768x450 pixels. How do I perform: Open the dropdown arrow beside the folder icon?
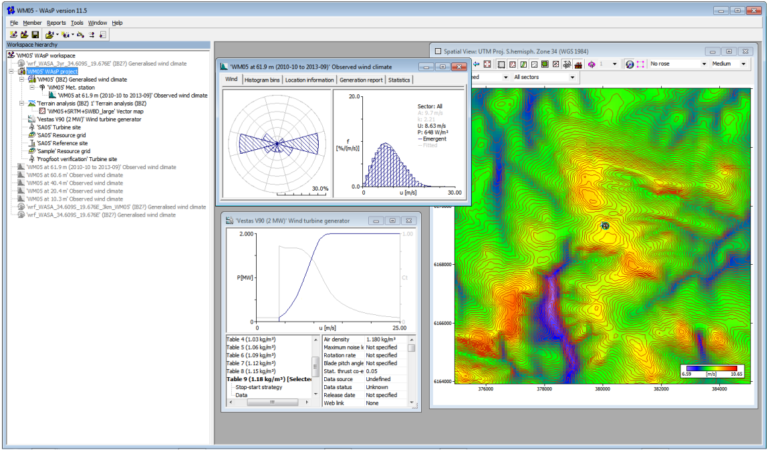click(57, 35)
